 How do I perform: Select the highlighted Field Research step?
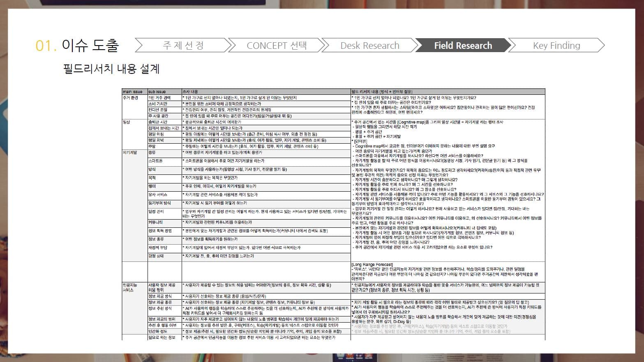pos(463,45)
